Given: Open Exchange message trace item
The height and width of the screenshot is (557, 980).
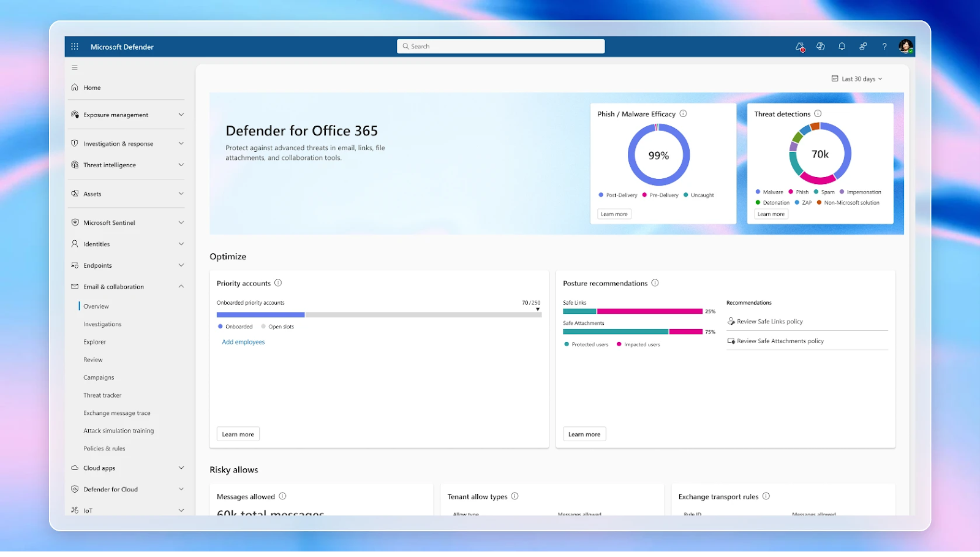Looking at the screenshot, I should [x=117, y=413].
